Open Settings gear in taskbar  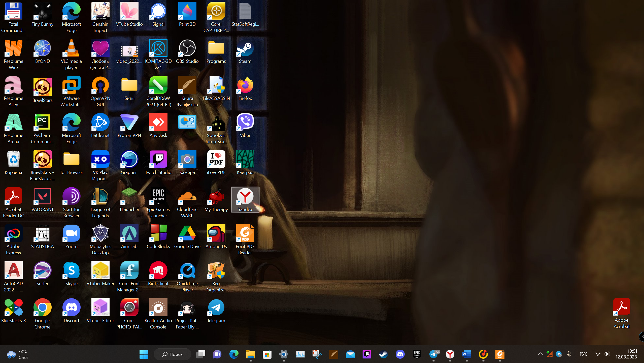pyautogui.click(x=284, y=354)
